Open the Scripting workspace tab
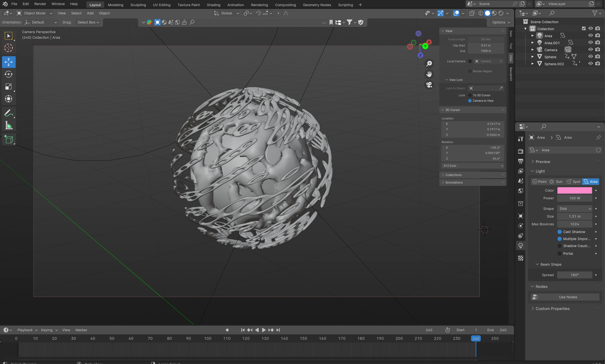The width and height of the screenshot is (605, 364). click(345, 4)
